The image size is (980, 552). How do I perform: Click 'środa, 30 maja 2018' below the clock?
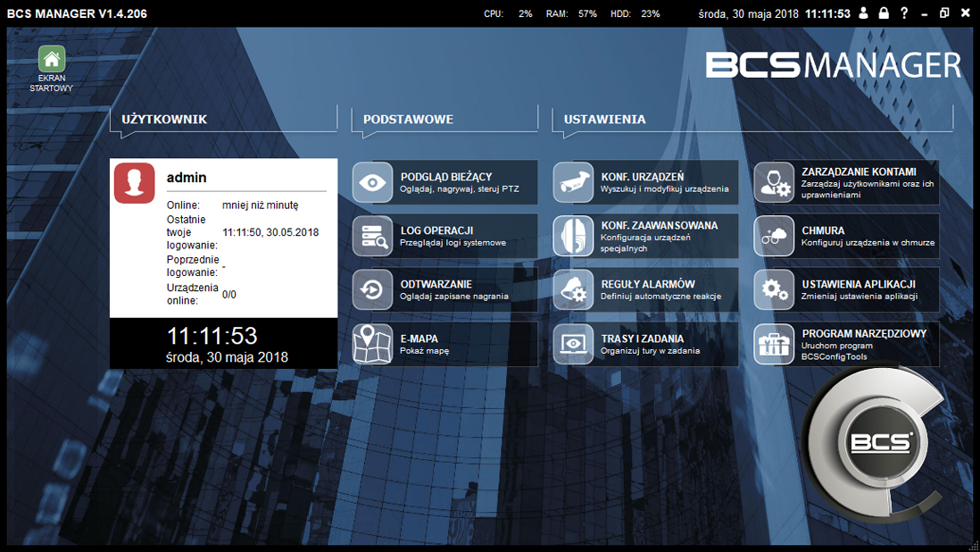click(227, 357)
